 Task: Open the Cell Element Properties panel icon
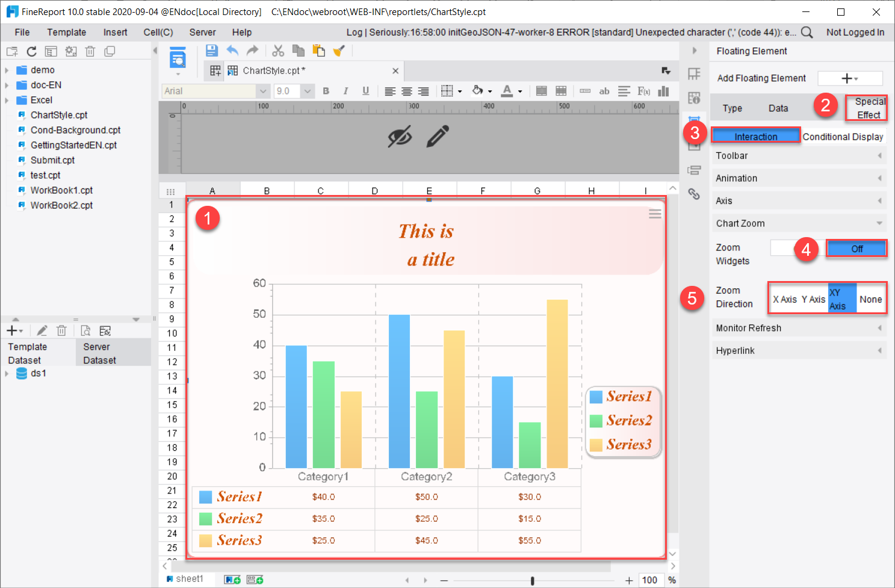pyautogui.click(x=695, y=97)
